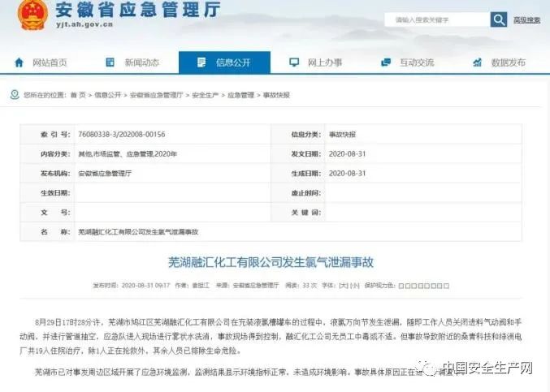Click the document icon beside 信息公开
Screen dimensions: 550x392
coord(201,62)
